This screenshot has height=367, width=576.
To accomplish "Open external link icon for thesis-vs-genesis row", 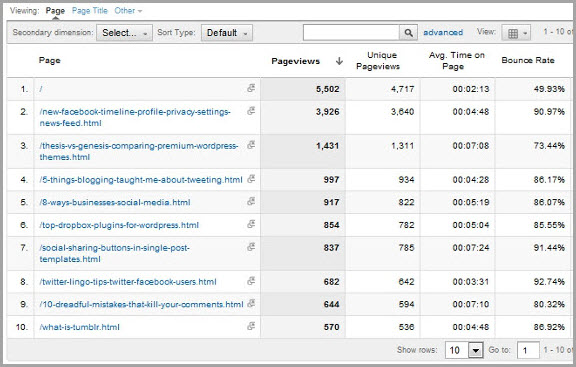I will click(x=251, y=145).
